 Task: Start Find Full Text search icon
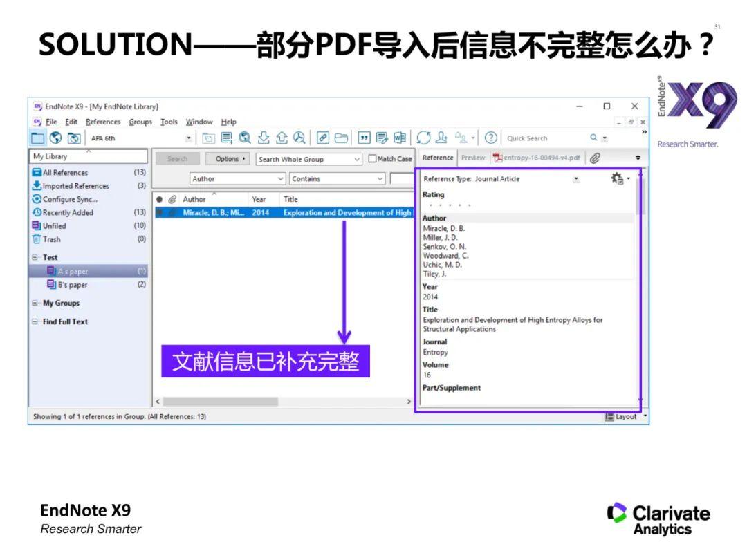coord(299,138)
